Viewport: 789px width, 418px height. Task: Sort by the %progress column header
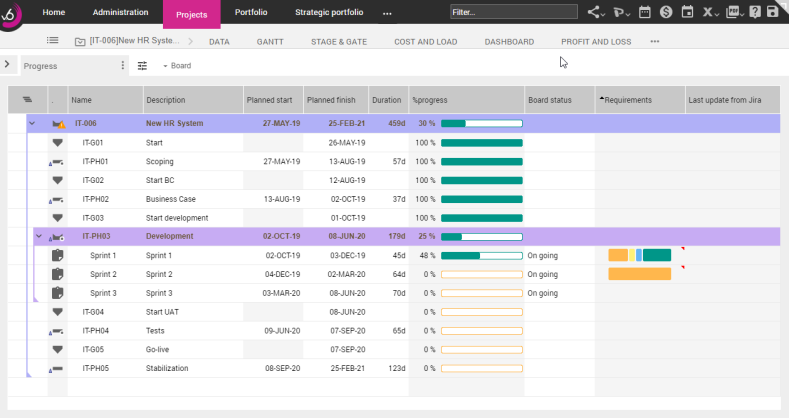[x=466, y=100]
